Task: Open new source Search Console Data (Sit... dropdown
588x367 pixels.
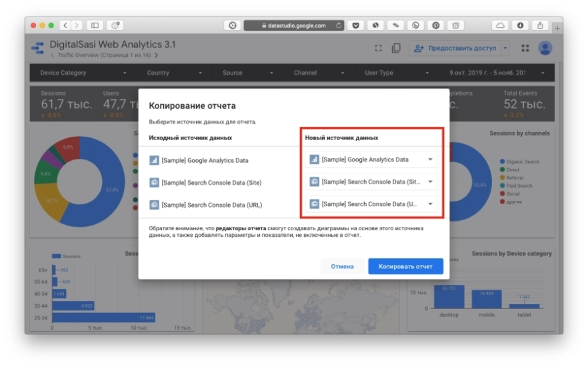Action: (371, 181)
